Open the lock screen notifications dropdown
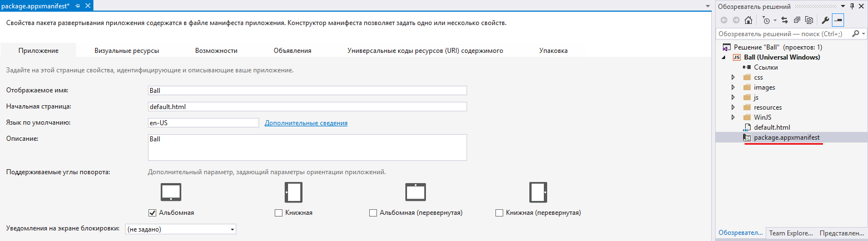The height and width of the screenshot is (241, 868). 232,229
